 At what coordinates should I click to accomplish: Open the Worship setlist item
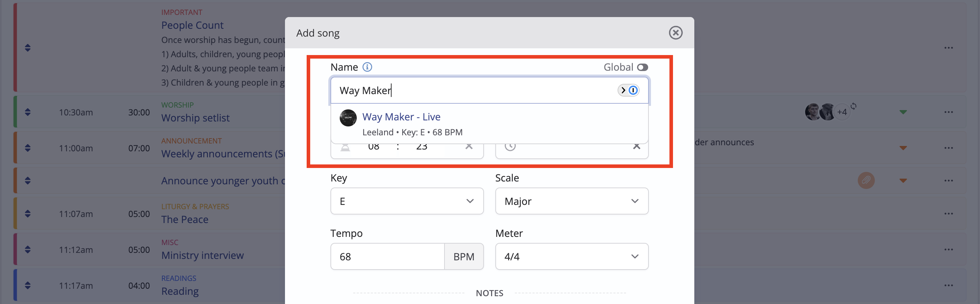point(195,118)
